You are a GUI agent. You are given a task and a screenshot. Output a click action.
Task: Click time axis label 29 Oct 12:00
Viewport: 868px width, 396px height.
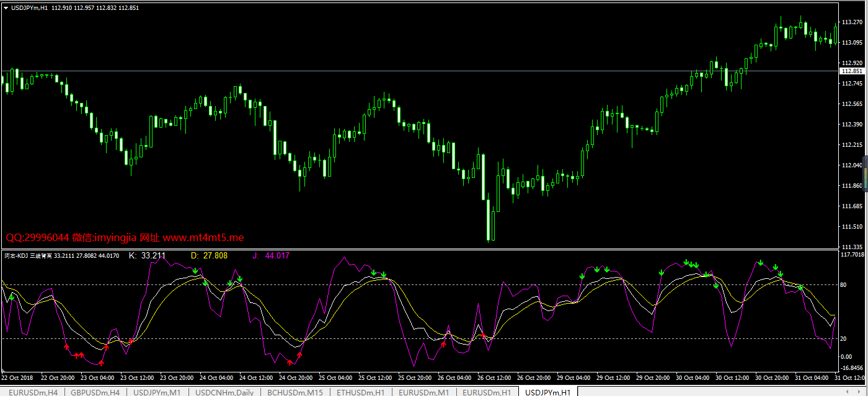coord(613,377)
